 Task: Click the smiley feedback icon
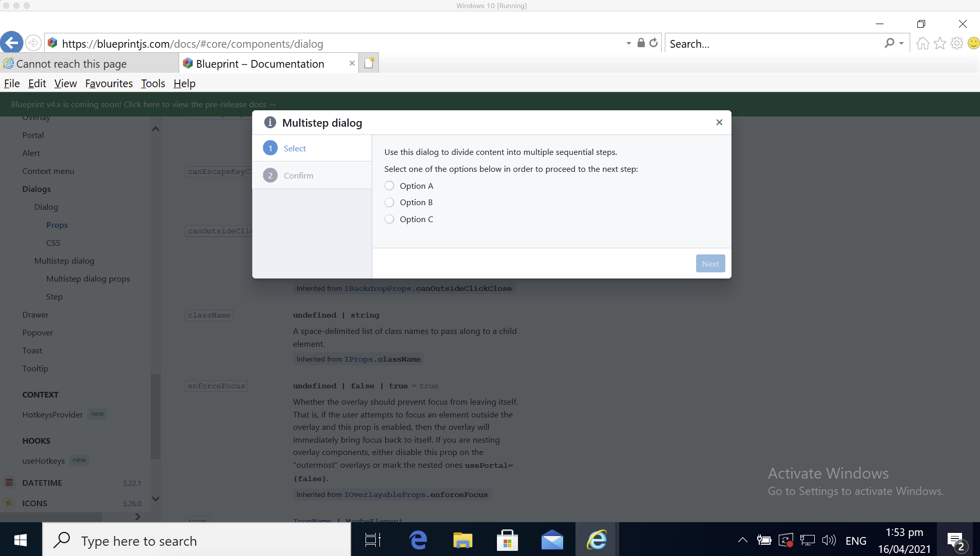tap(973, 44)
